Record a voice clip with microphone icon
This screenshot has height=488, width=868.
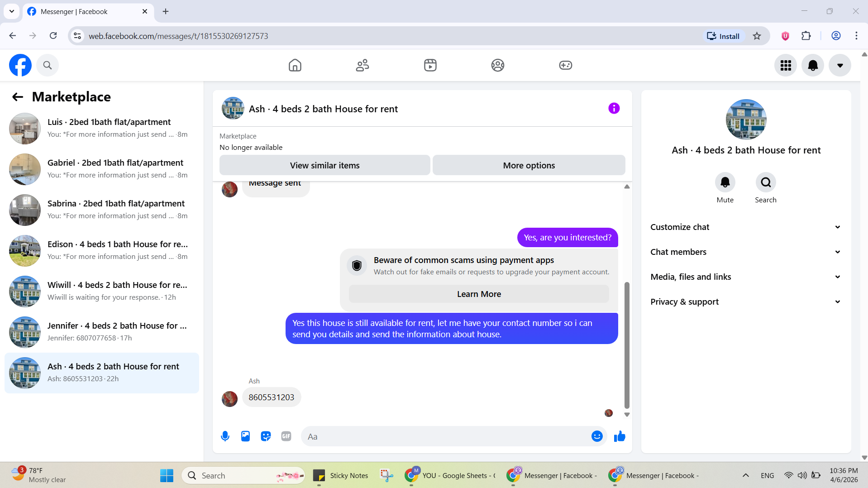click(x=225, y=436)
